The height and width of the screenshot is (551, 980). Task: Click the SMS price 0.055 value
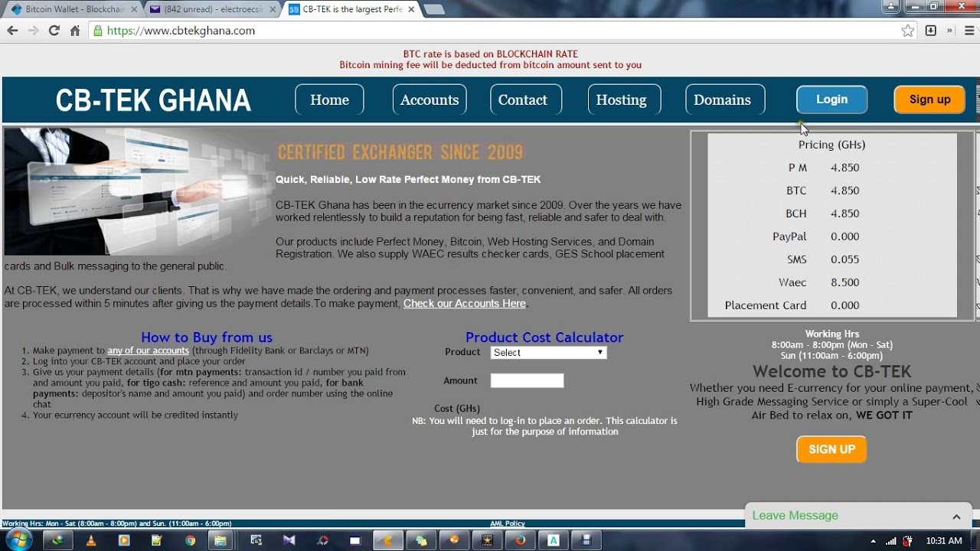click(x=844, y=259)
